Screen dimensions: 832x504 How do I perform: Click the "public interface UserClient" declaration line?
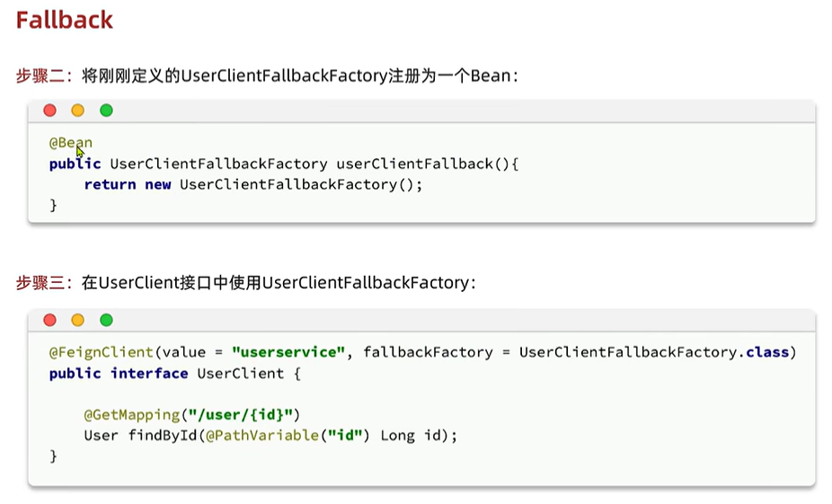coord(166,373)
